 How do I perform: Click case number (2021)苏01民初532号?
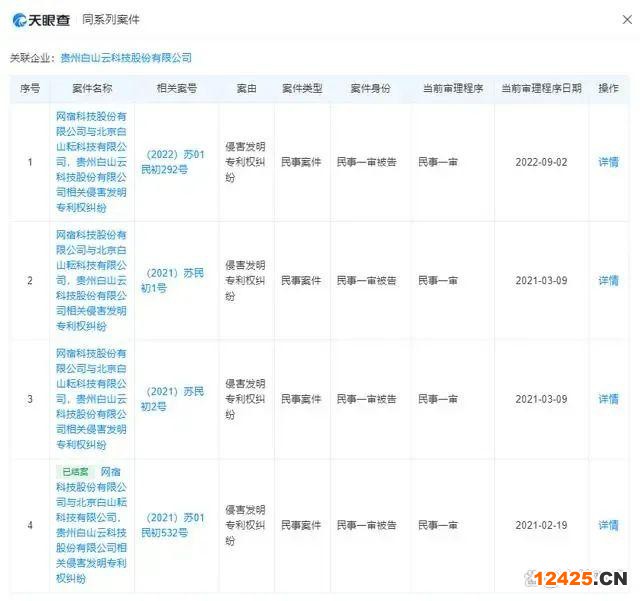pyautogui.click(x=175, y=525)
